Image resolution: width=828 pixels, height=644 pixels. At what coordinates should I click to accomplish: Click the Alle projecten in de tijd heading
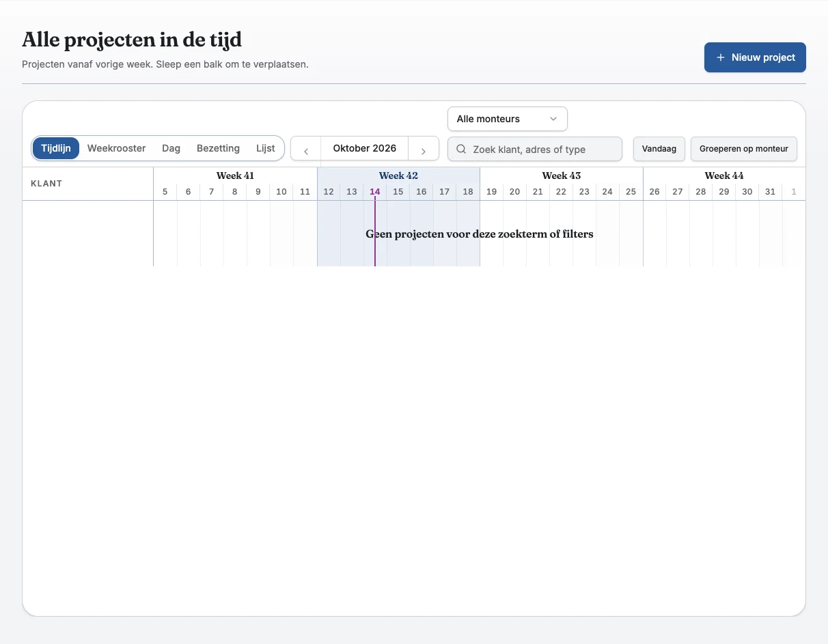(132, 40)
